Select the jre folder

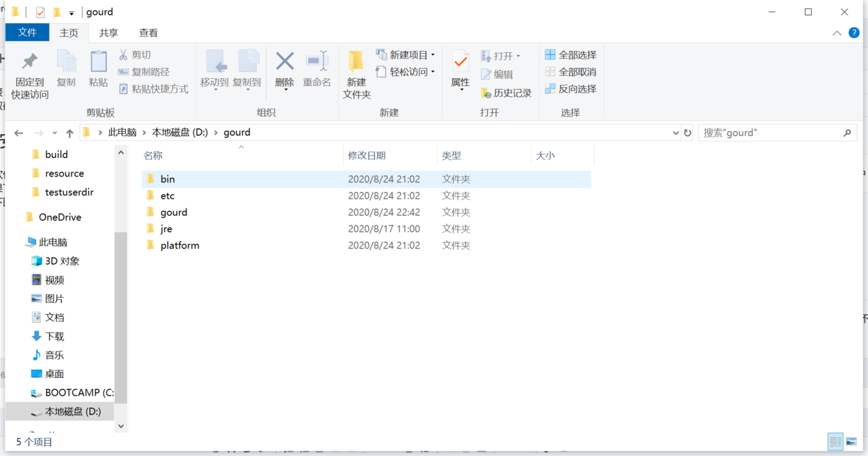pos(366,229)
